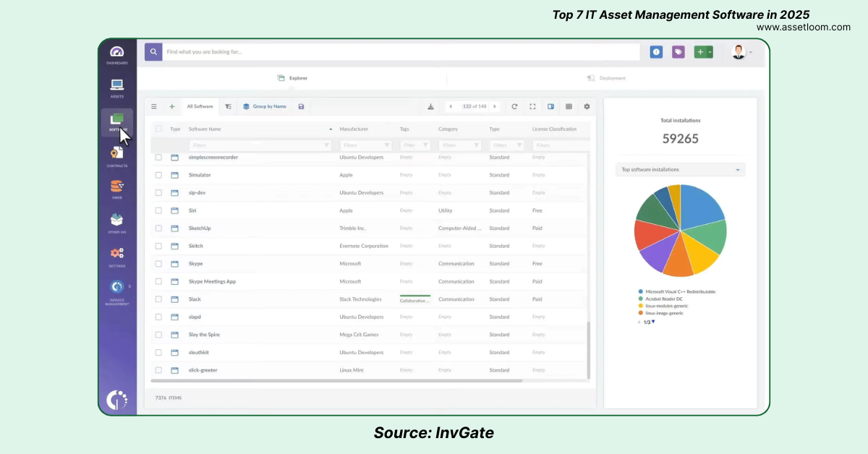Go to next page arrow

point(495,106)
